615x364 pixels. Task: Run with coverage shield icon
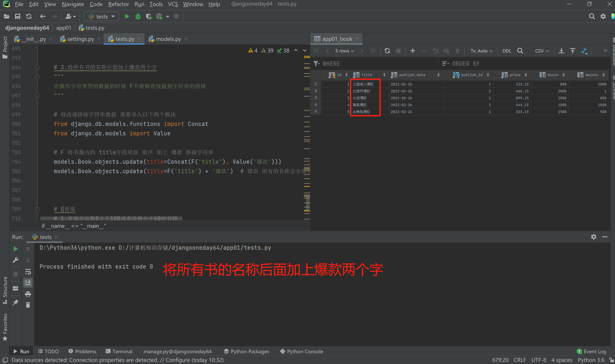[149, 16]
